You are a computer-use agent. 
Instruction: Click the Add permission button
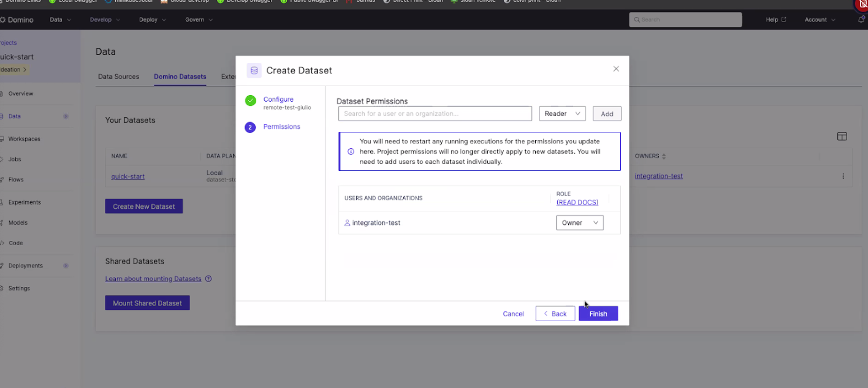click(607, 114)
